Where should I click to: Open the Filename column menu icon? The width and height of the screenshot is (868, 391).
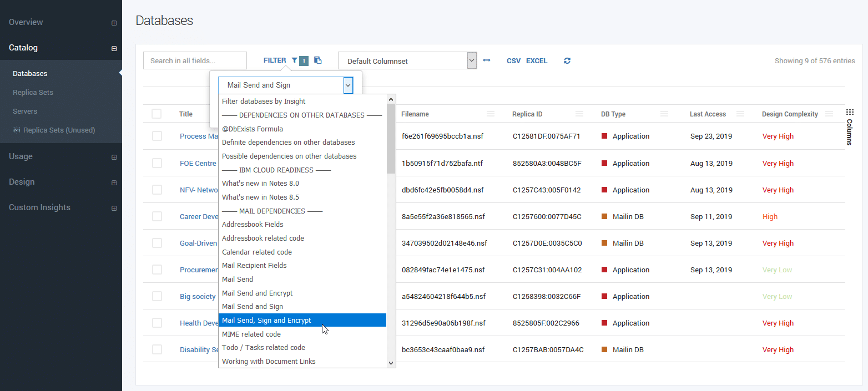pyautogui.click(x=490, y=114)
